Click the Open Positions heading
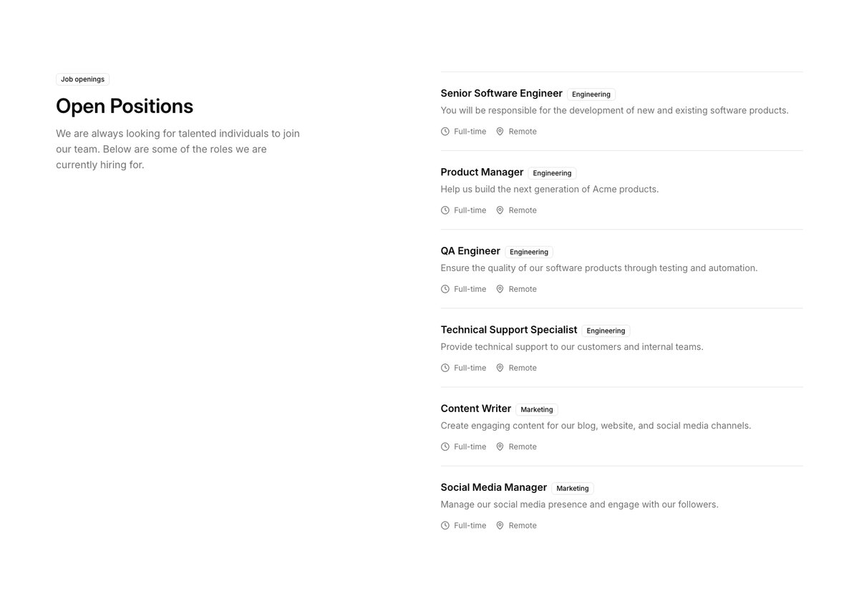The height and width of the screenshot is (616, 859). coord(125,106)
